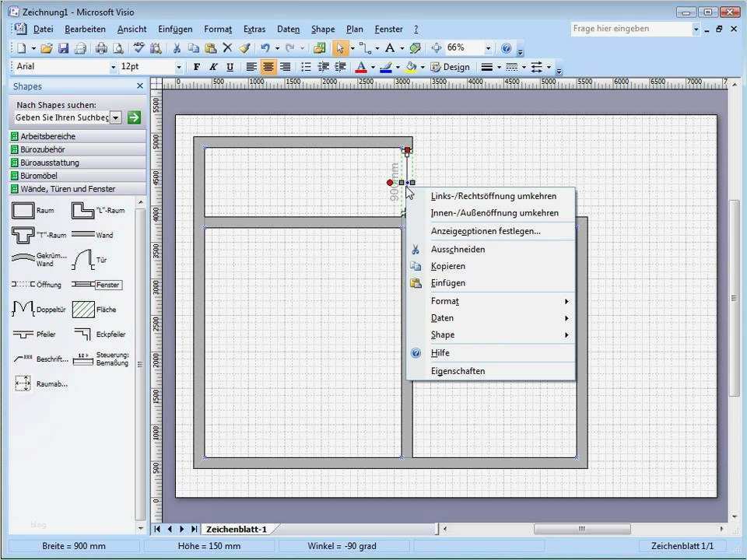Go to the next page navigation arrow

click(x=182, y=529)
